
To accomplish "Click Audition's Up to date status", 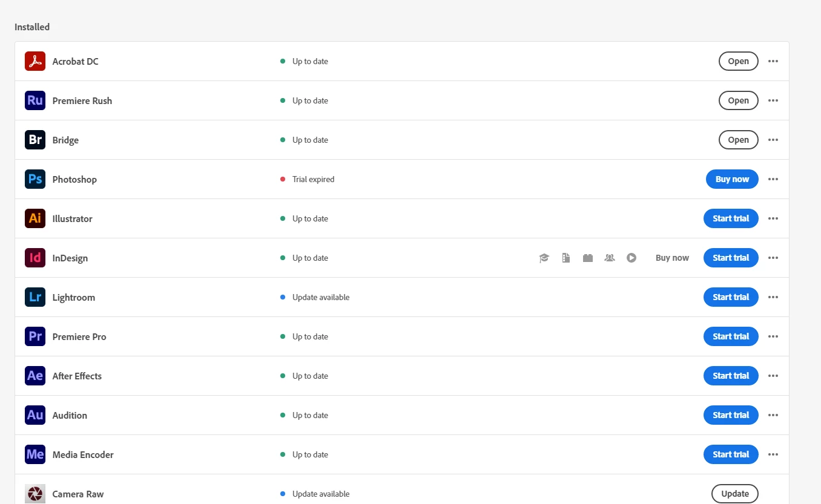I will 310,415.
